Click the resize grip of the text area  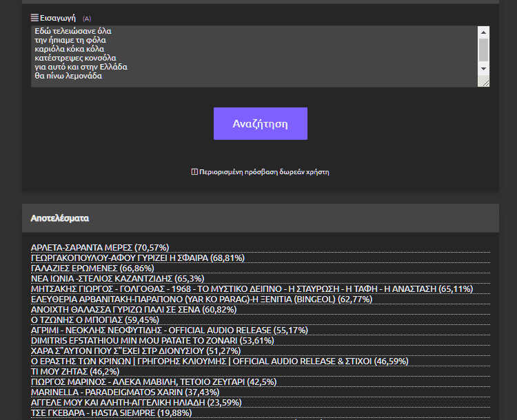484,81
